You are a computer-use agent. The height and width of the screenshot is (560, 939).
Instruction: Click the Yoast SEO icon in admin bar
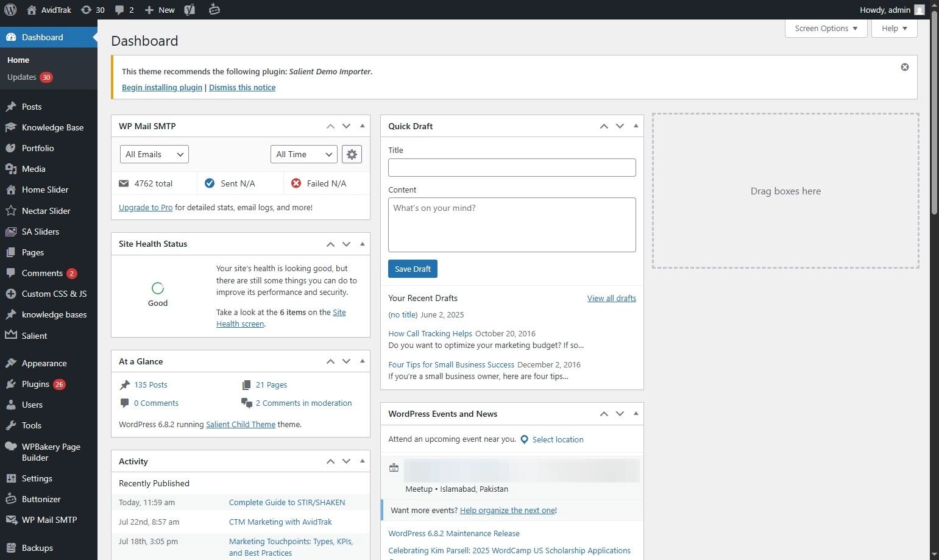point(190,10)
